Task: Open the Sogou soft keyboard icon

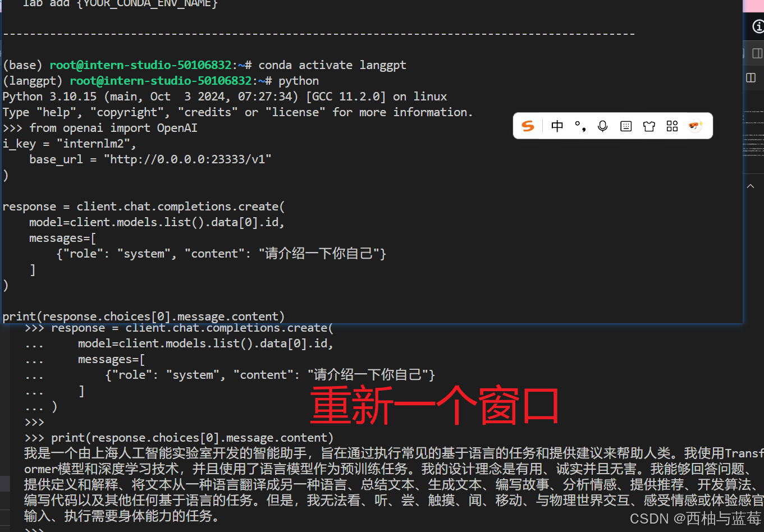Action: point(626,126)
